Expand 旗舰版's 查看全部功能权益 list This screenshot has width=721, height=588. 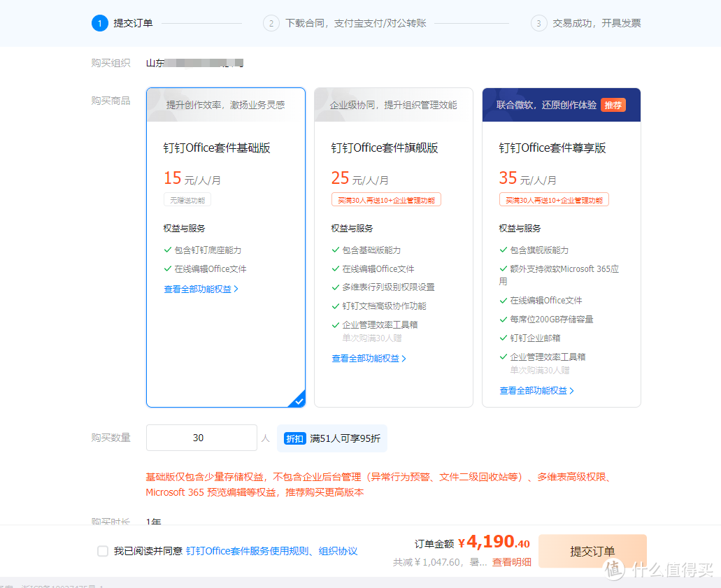click(369, 359)
